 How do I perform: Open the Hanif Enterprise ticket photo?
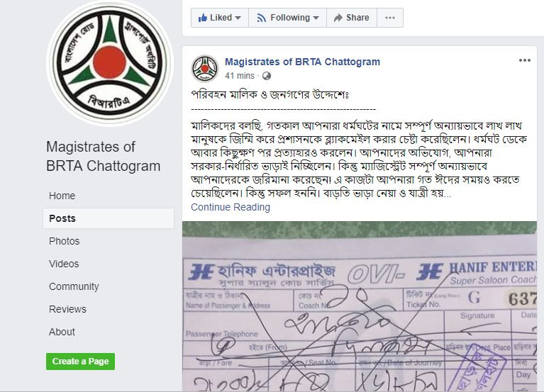(x=360, y=306)
